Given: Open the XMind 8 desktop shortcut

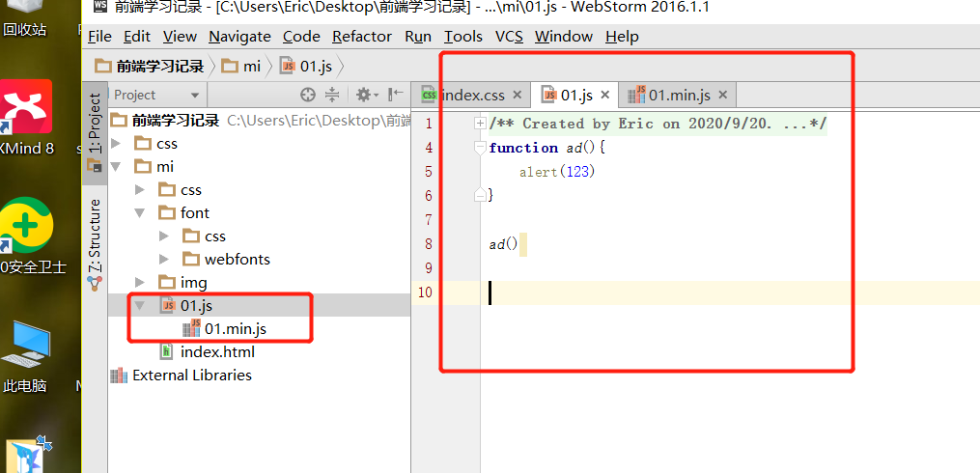Looking at the screenshot, I should (x=26, y=118).
